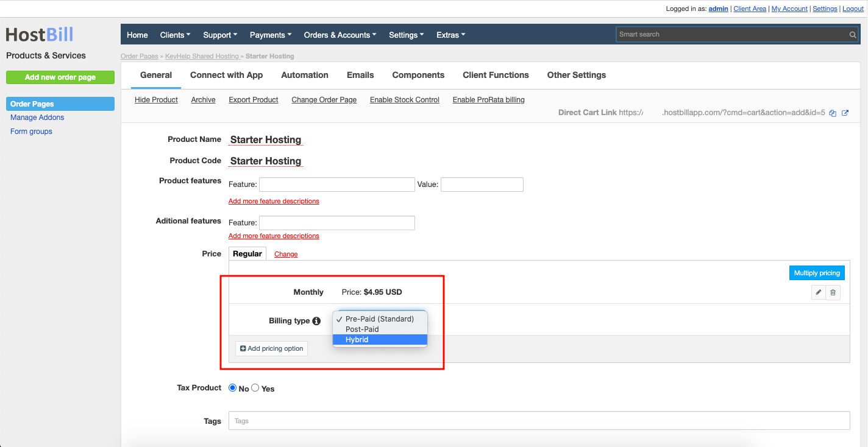Delete the monthly pricing option via trash icon
Viewport: 868px width, 447px height.
point(833,292)
